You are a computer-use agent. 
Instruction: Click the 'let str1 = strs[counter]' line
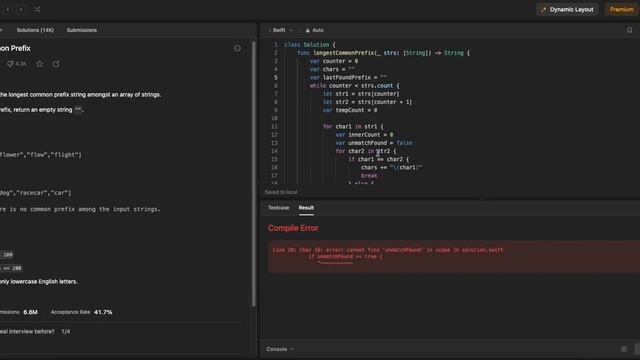coord(361,94)
